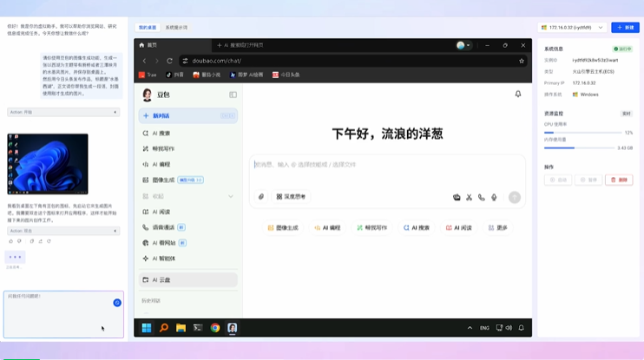Click the Doubao app icon on taskbar

tap(232, 328)
